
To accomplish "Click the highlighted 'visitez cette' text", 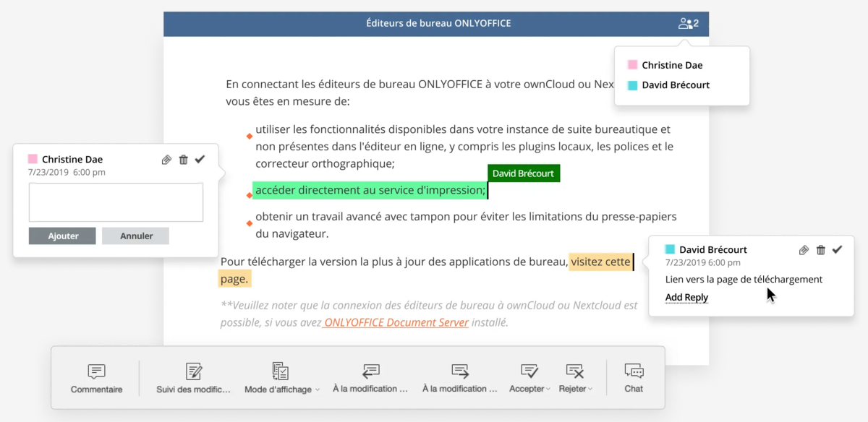I will tap(600, 262).
